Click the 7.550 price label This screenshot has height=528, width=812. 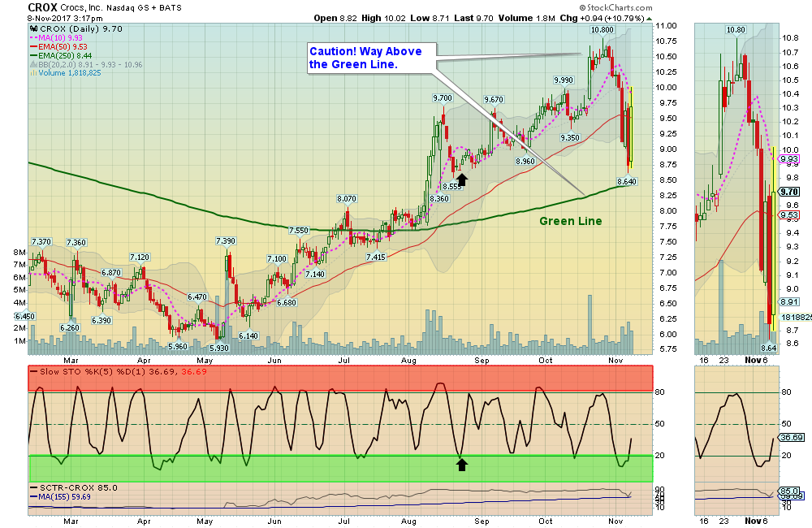(299, 231)
